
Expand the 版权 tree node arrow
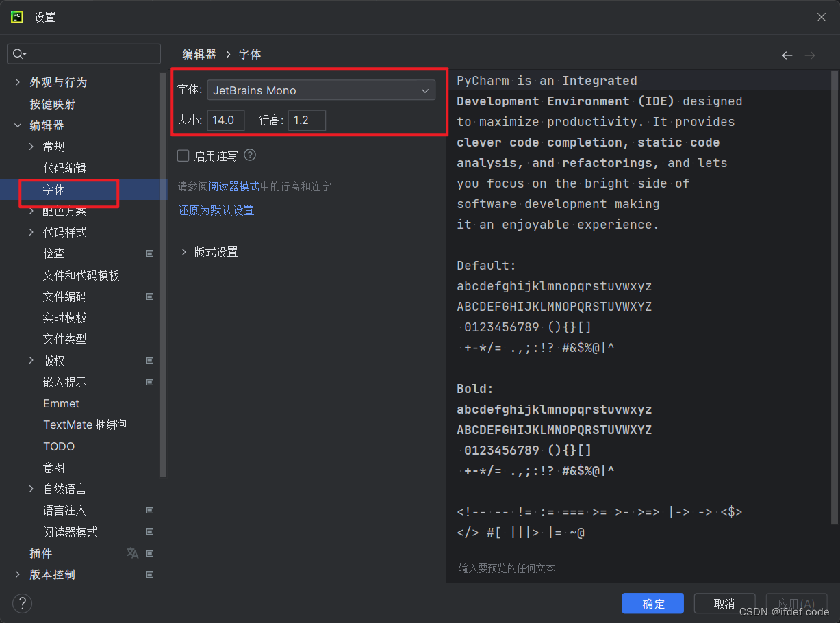pos(31,360)
